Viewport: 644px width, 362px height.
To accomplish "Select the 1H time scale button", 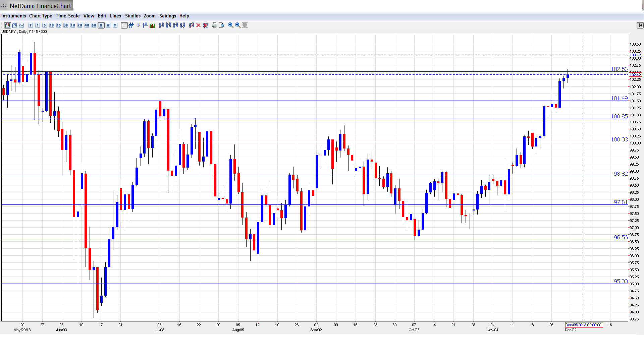I will coord(73,25).
